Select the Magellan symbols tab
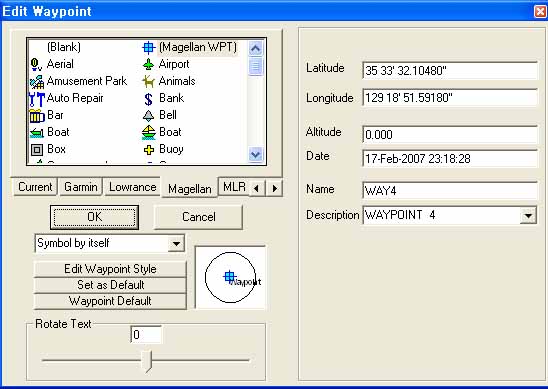Viewport: 548px width, 389px height. (x=189, y=189)
